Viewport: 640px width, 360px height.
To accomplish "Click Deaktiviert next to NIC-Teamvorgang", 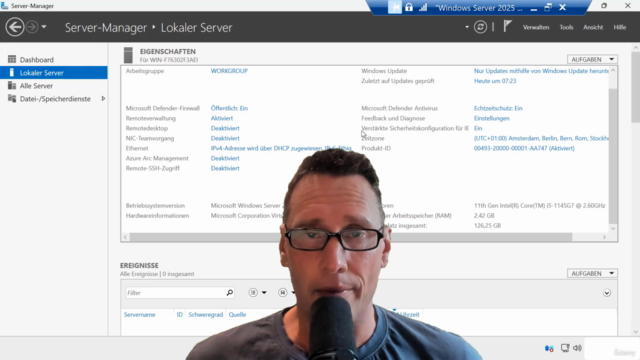I will point(225,138).
